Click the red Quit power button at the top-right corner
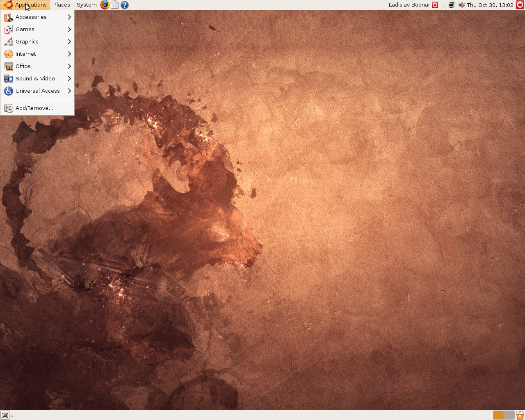The width and height of the screenshot is (525, 420). pyautogui.click(x=520, y=5)
